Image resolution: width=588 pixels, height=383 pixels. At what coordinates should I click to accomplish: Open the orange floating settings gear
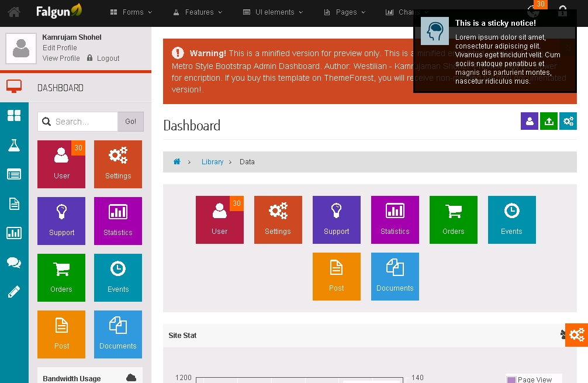(576, 335)
